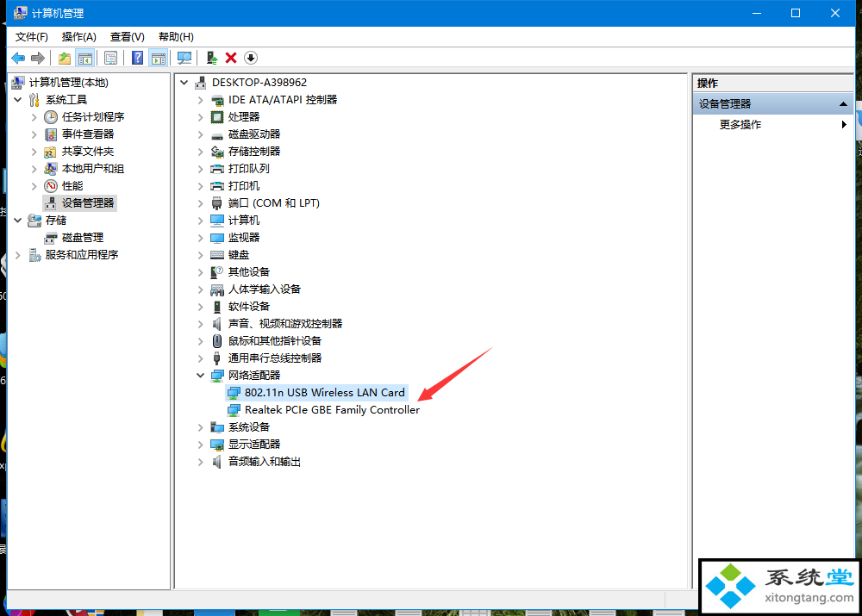Collapse 设备管理器 section in 操作 pane
Image resolution: width=862 pixels, height=616 pixels.
[843, 104]
